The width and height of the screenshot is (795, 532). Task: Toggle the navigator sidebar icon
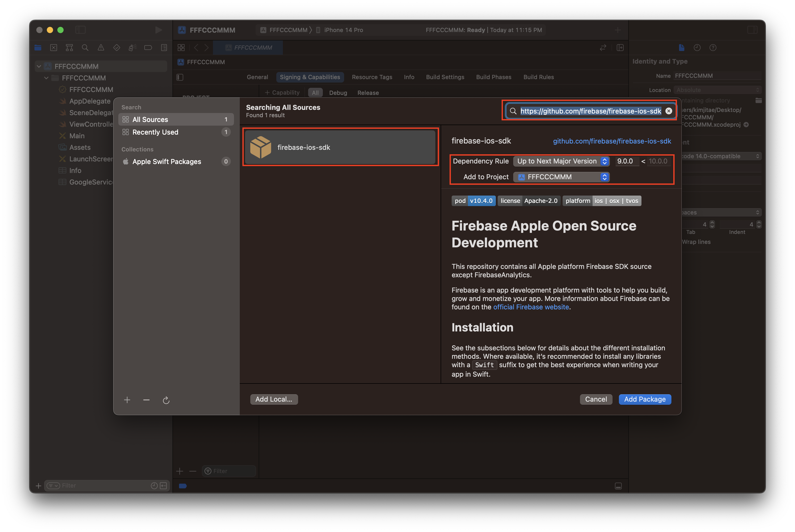point(80,30)
